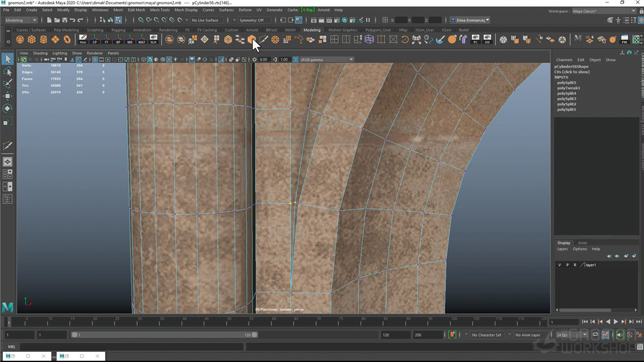Toggle layer1 visibility V box
Screen dimensions: 644x362
(559, 265)
